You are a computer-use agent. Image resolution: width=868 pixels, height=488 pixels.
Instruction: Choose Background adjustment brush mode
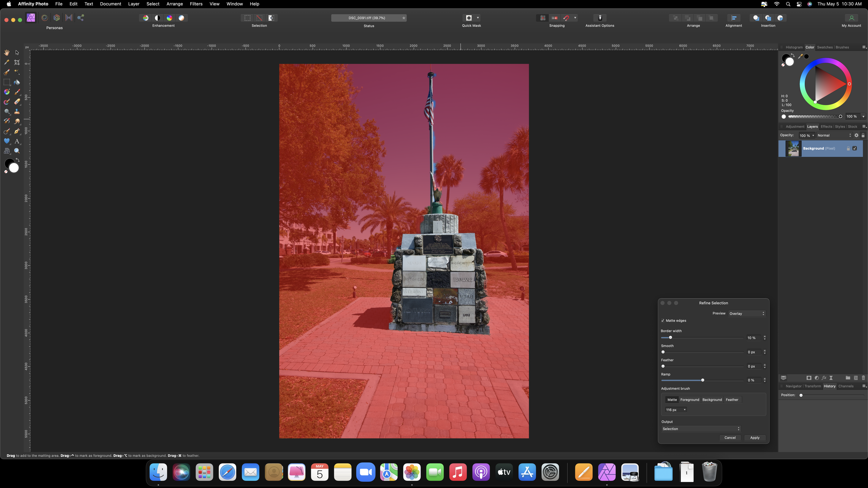coord(712,400)
